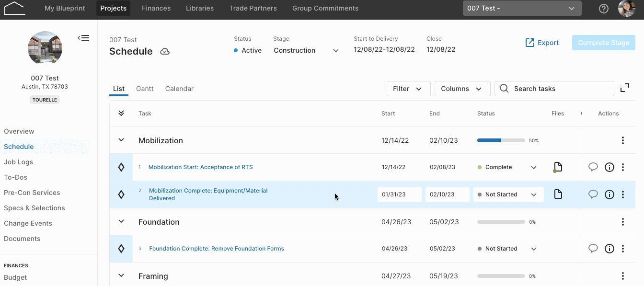This screenshot has height=286, width=644.
Task: Expand the Framing group chevron
Action: (121, 276)
